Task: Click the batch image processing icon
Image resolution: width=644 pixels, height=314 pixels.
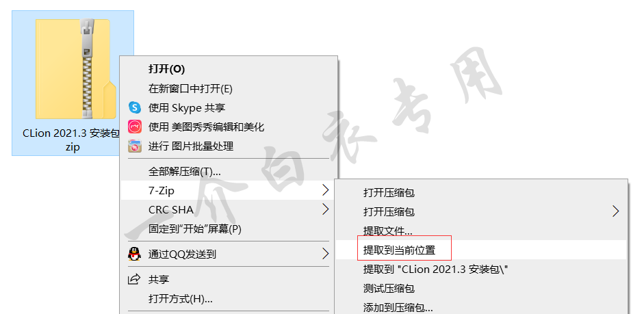Action: click(x=135, y=146)
